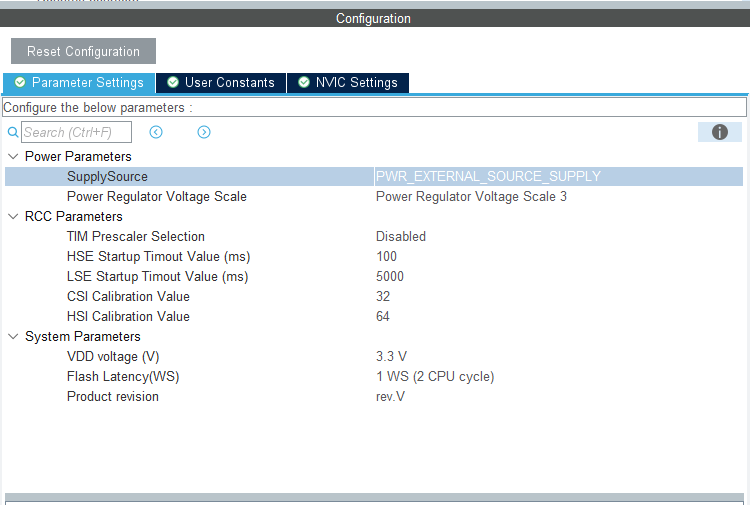Image resolution: width=750 pixels, height=505 pixels.
Task: Click in the Search (Ctrl+F) field
Action: [76, 132]
